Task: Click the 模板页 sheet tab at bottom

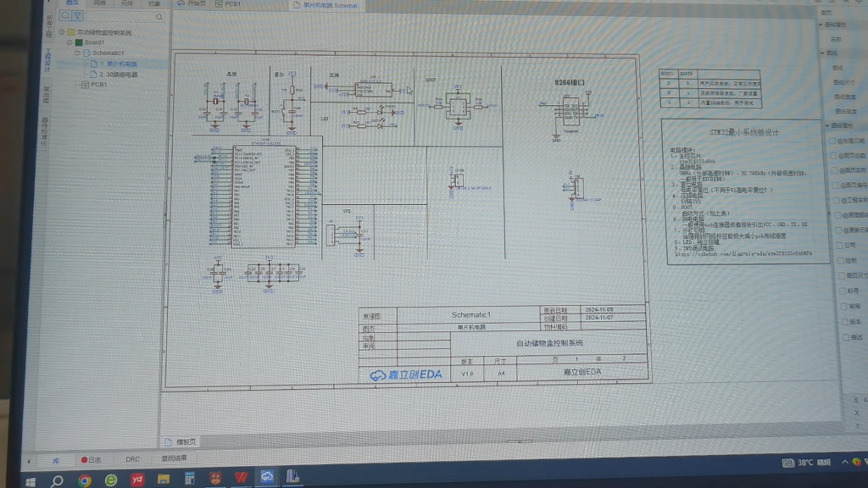Action: pos(181,441)
